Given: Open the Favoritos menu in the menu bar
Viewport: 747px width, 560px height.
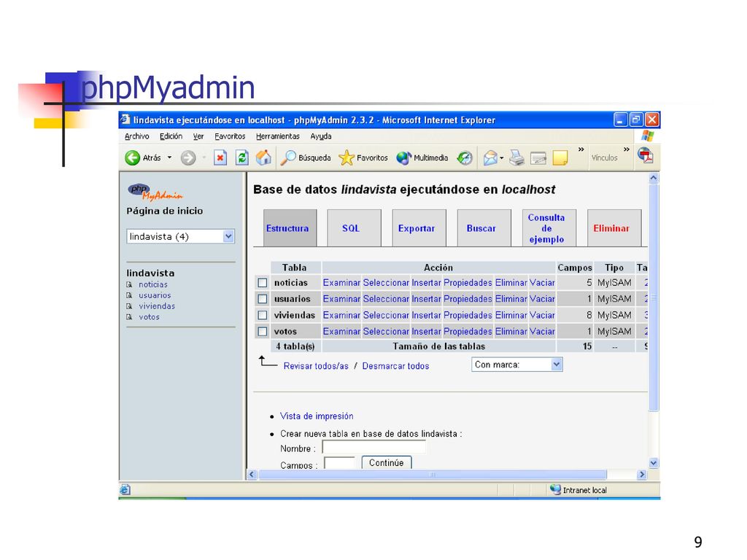Looking at the screenshot, I should click(230, 136).
